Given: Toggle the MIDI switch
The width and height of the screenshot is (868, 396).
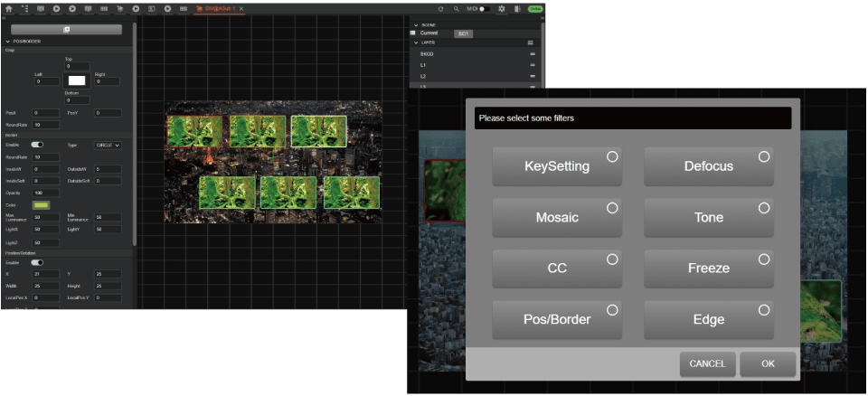Looking at the screenshot, I should [x=485, y=8].
